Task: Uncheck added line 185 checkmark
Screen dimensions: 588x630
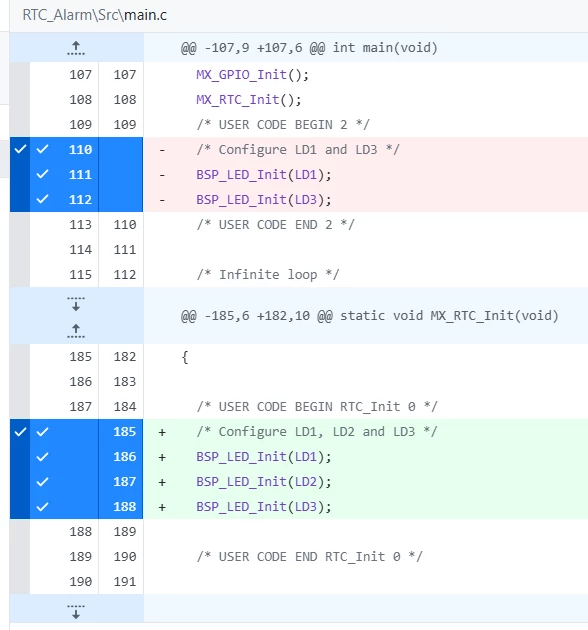Action: [42, 432]
